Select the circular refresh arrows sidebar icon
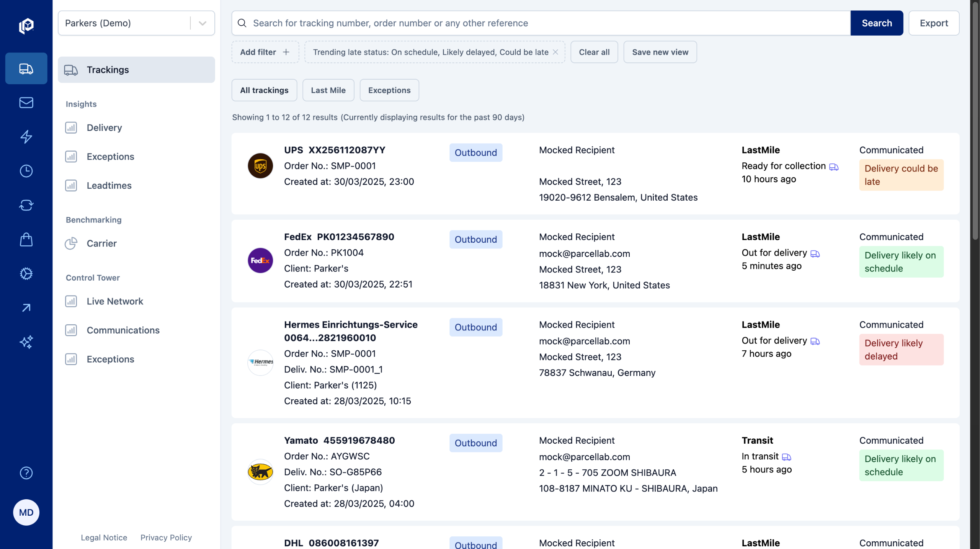The height and width of the screenshot is (549, 980). pyautogui.click(x=26, y=205)
